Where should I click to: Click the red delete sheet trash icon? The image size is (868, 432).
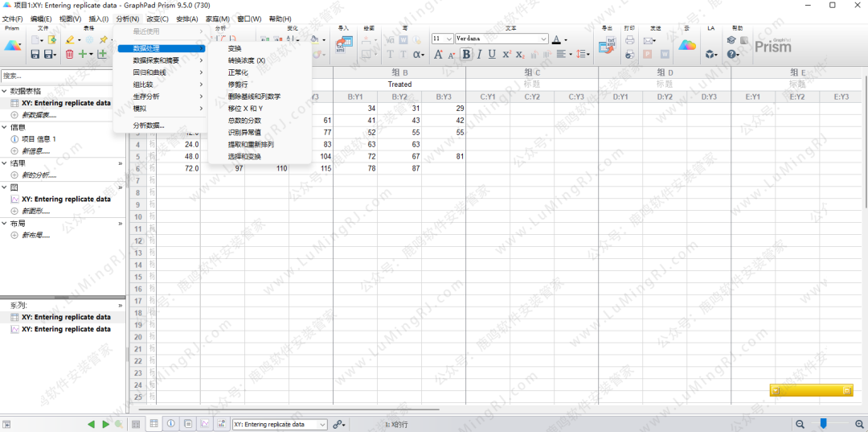click(69, 54)
